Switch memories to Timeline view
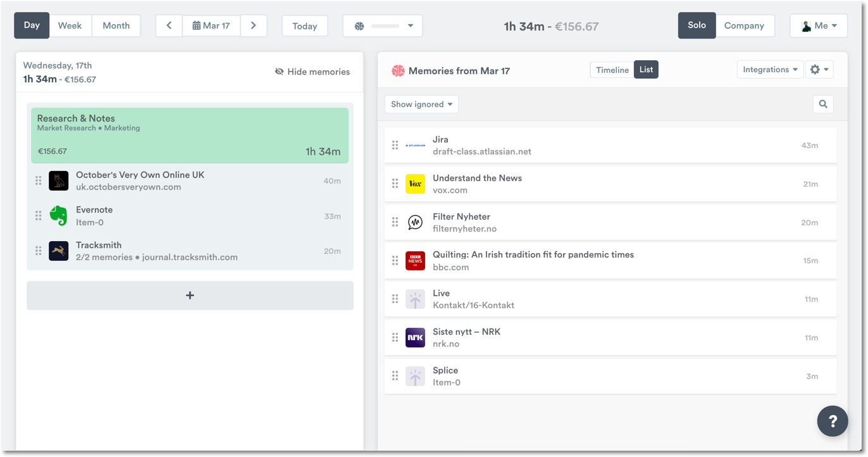Viewport: 868px width, 457px height. click(x=612, y=70)
